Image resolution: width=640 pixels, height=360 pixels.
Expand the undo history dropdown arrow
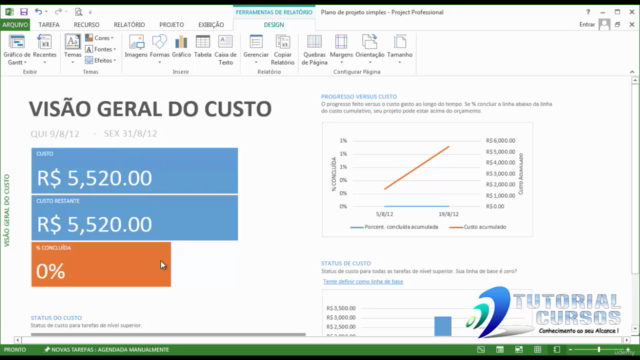[x=46, y=12]
